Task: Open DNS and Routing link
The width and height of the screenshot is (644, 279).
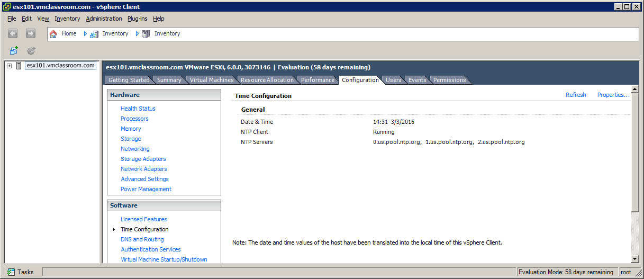Action: pyautogui.click(x=142, y=239)
